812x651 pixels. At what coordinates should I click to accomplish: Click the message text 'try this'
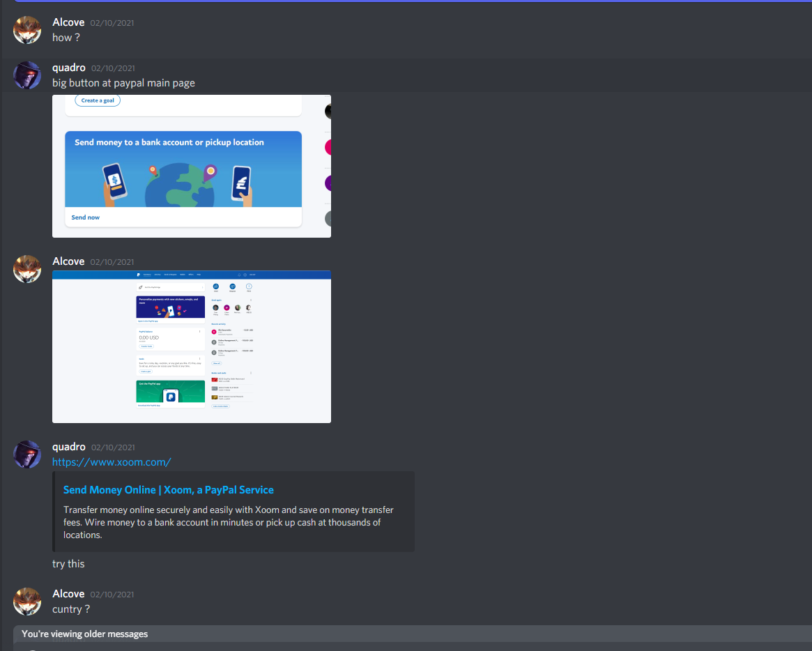pyautogui.click(x=68, y=564)
